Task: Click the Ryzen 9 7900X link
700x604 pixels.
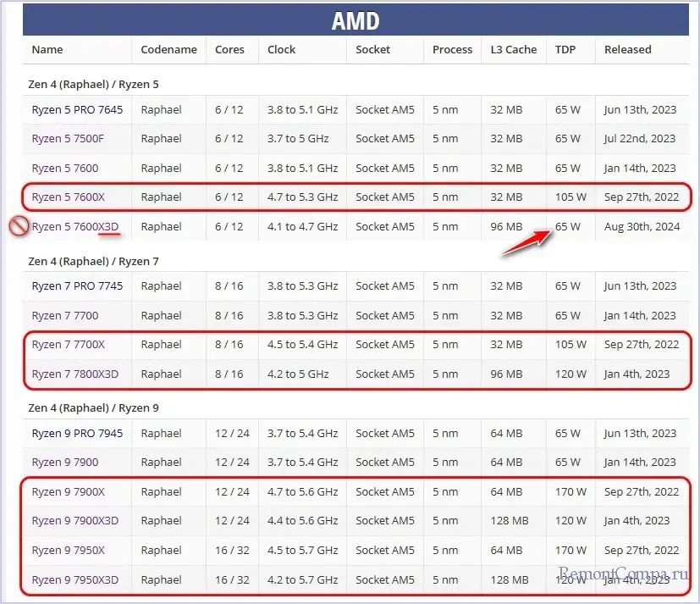Action: tap(68, 492)
